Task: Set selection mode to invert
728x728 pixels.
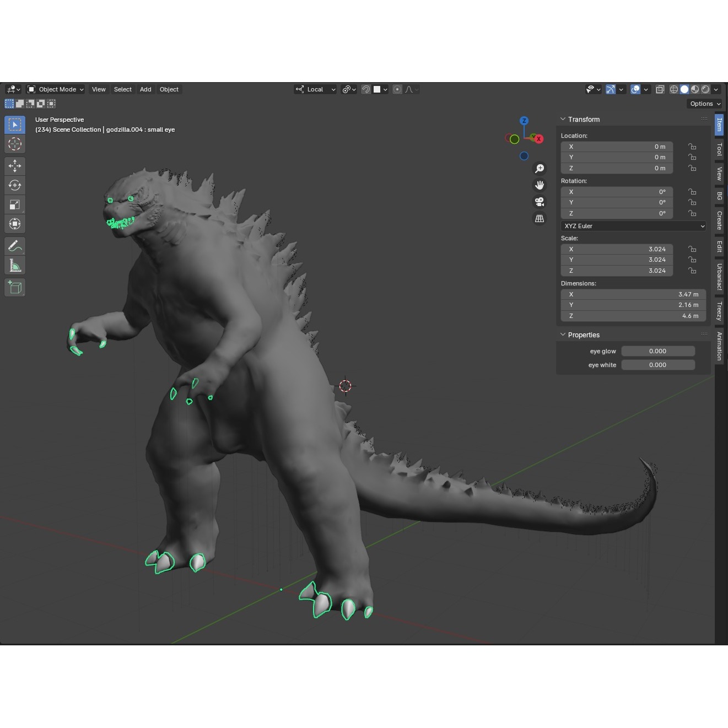Action: tap(41, 104)
